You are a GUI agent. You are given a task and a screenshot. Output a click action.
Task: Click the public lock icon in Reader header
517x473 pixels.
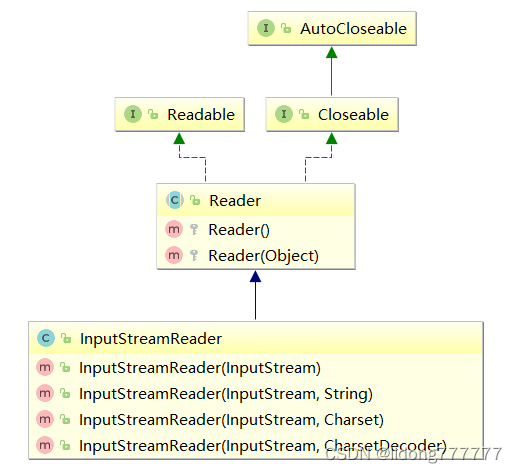[195, 200]
